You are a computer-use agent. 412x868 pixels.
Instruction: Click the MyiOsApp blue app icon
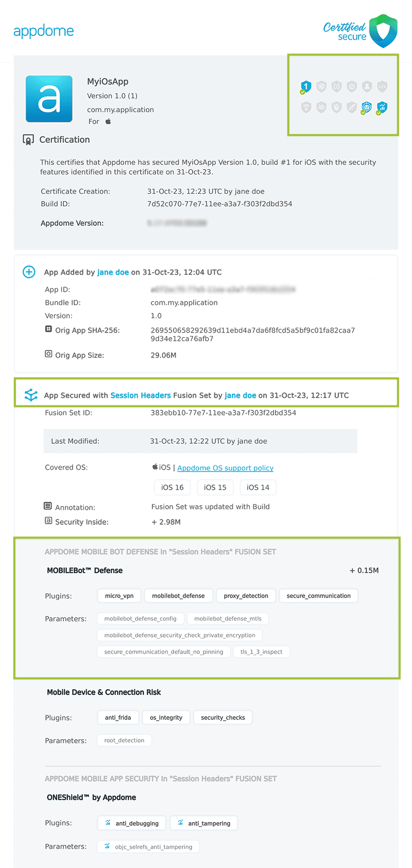49,99
